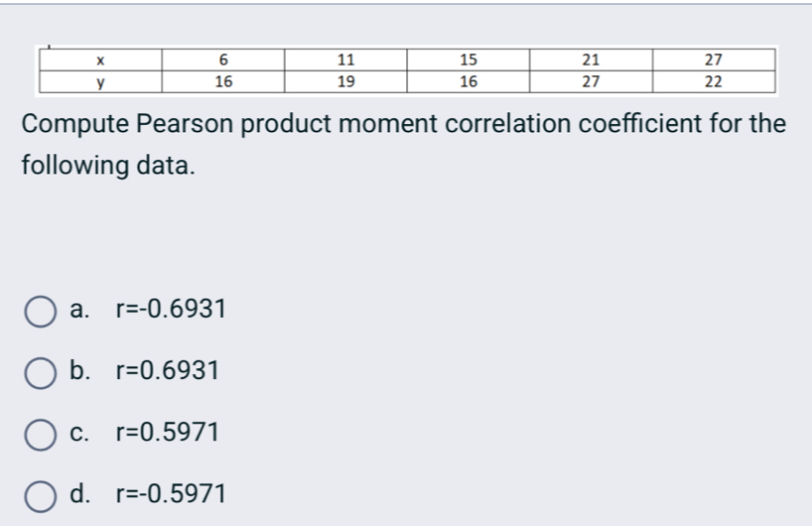Click the answer label text "r=-0.6931"

(171, 311)
